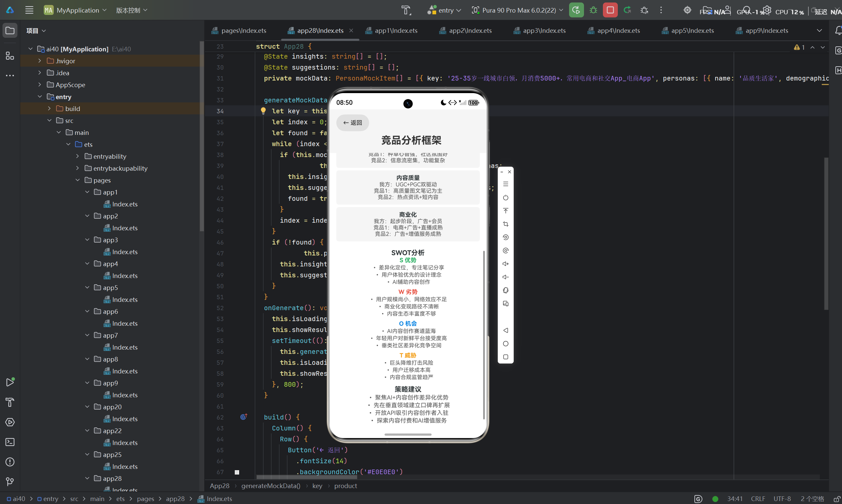Increase the emulator volume
This screenshot has width=842, height=504.
tap(506, 263)
